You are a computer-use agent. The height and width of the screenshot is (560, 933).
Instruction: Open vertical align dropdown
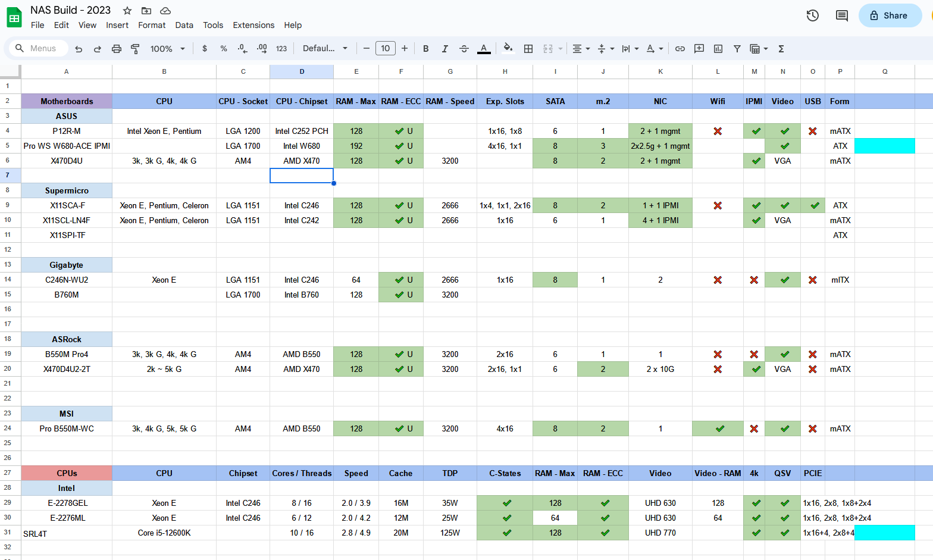click(x=606, y=49)
